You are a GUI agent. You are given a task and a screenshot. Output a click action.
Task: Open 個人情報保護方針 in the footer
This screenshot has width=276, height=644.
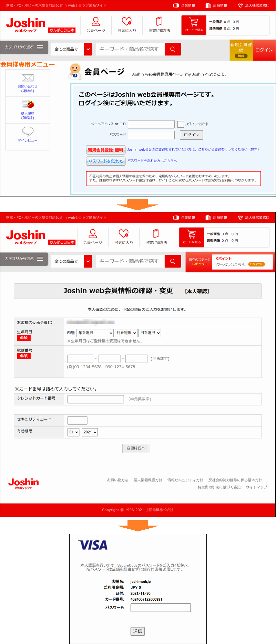(148, 480)
